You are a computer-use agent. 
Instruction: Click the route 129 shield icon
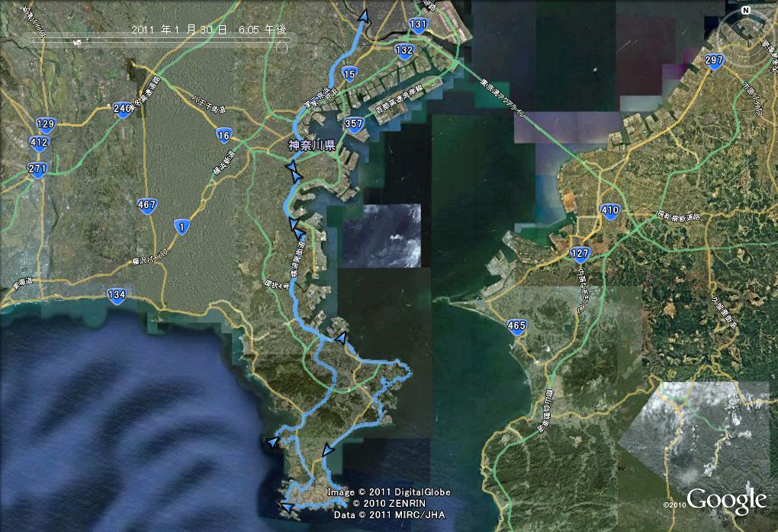46,124
